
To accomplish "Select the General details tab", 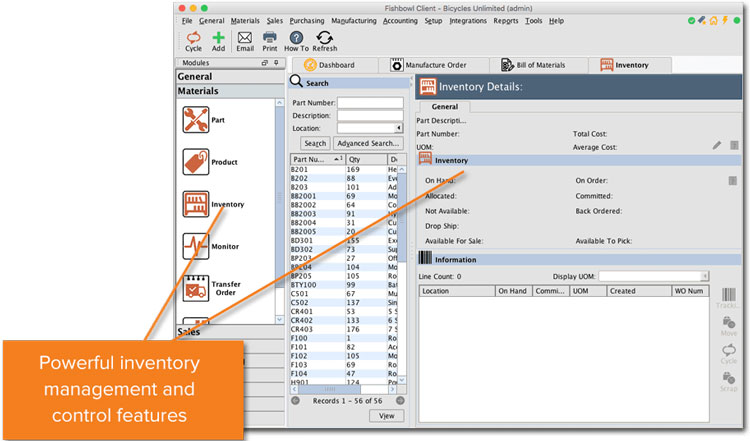I will click(x=444, y=107).
